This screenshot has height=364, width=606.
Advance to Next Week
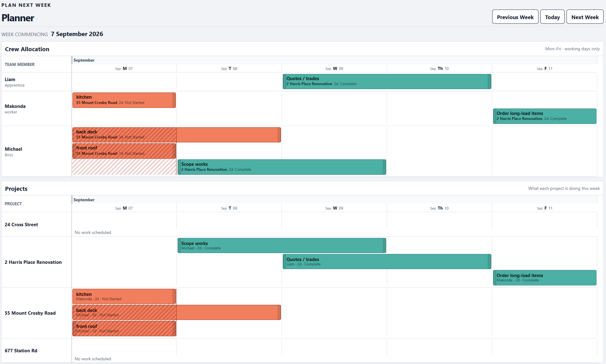(585, 17)
